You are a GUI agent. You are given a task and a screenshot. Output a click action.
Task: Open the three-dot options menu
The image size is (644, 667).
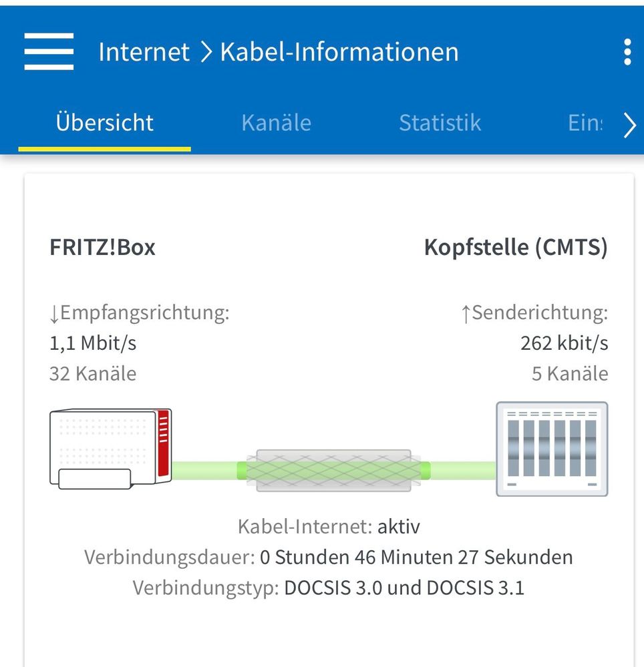pyautogui.click(x=627, y=51)
